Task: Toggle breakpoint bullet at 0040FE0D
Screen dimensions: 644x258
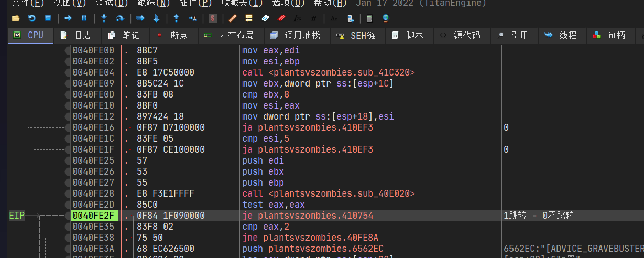Action: coord(68,95)
